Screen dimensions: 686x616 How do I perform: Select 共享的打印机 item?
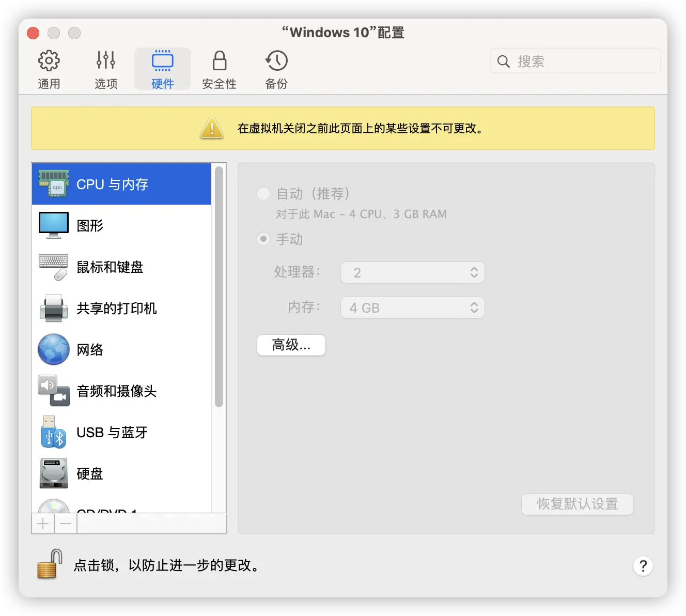[x=121, y=308]
